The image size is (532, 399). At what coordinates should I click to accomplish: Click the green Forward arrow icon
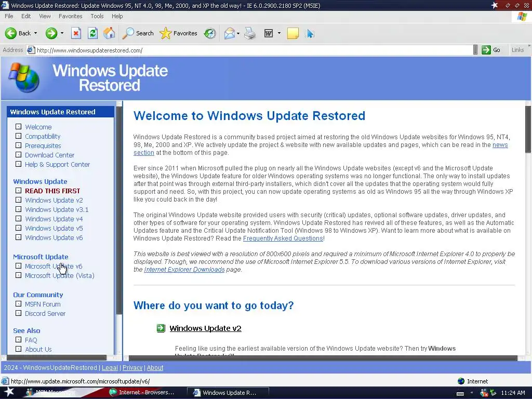(51, 33)
